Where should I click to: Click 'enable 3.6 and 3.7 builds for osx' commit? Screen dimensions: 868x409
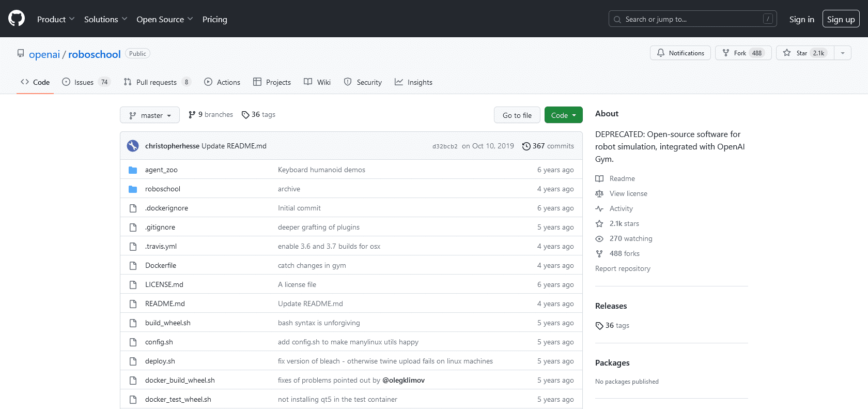coord(329,246)
